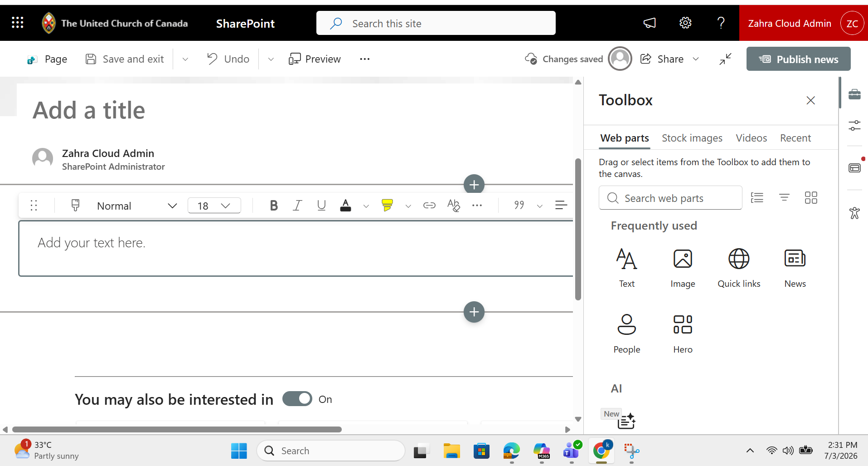Switch to the Recent tab
Viewport: 868px width, 466px height.
pos(795,138)
